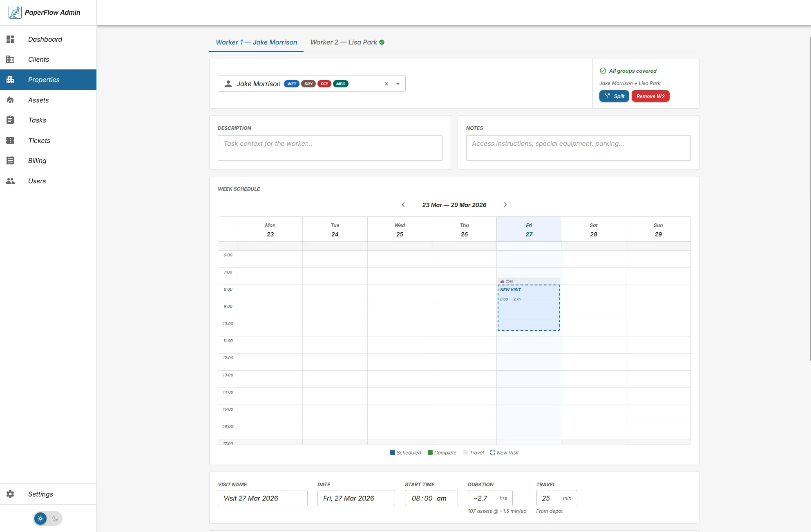This screenshot has width=811, height=532.
Task: Click the Dashboard icon in sidebar
Action: point(10,39)
